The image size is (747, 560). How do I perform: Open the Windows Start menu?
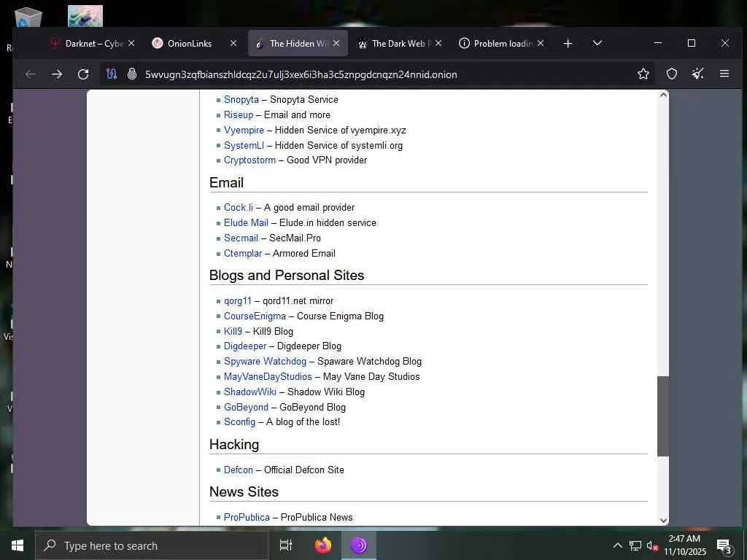tap(18, 545)
